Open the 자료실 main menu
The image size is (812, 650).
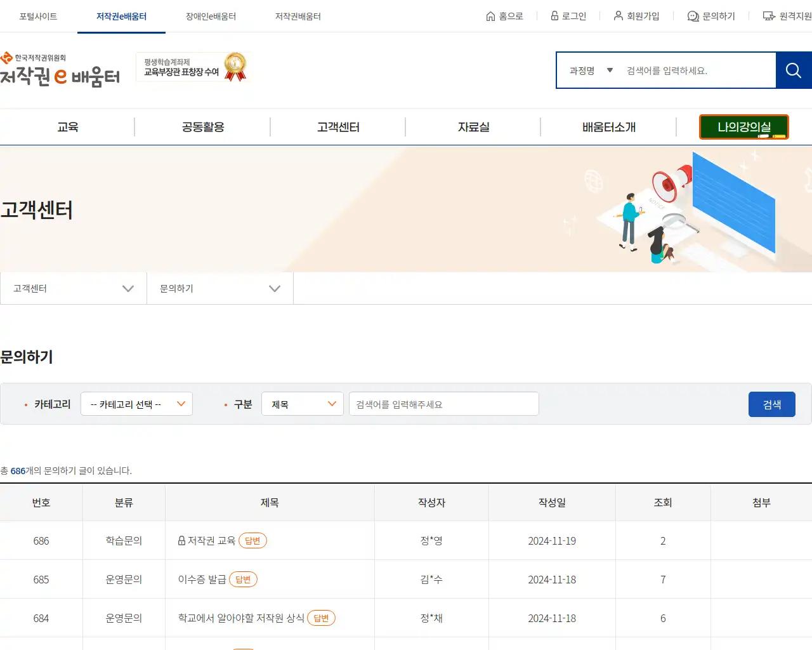point(473,127)
